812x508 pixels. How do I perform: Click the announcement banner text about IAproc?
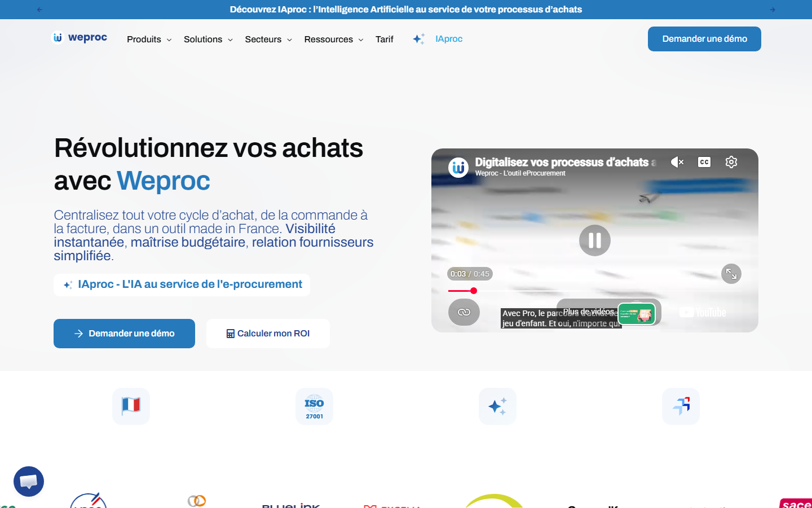pyautogui.click(x=406, y=10)
